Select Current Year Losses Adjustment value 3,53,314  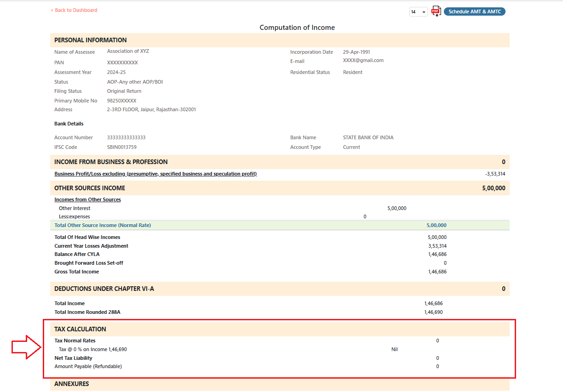(437, 246)
